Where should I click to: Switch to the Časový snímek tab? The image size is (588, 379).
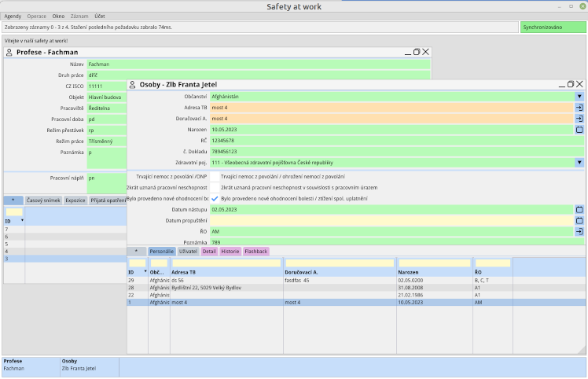(x=43, y=201)
